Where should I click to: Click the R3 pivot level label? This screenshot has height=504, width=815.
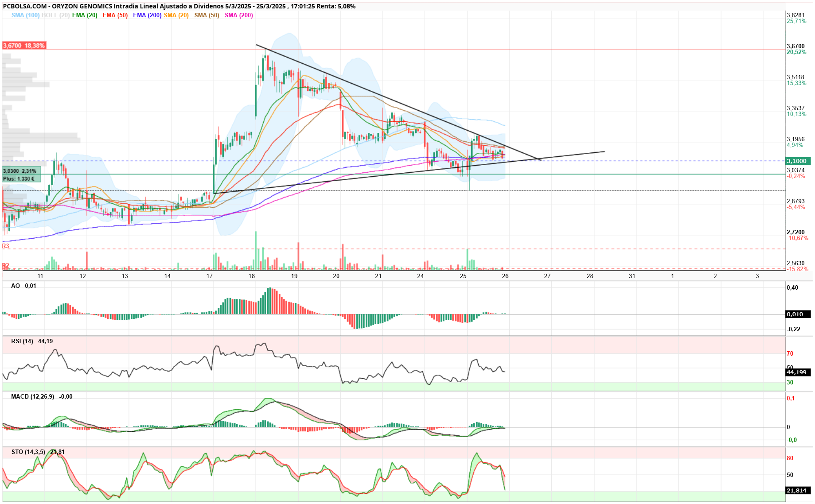(6, 246)
